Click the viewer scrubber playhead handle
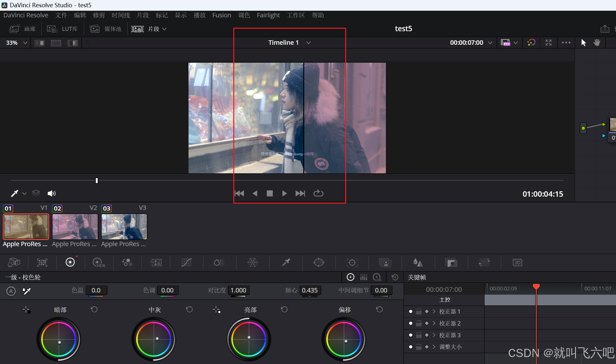616x364 pixels. coord(97,181)
